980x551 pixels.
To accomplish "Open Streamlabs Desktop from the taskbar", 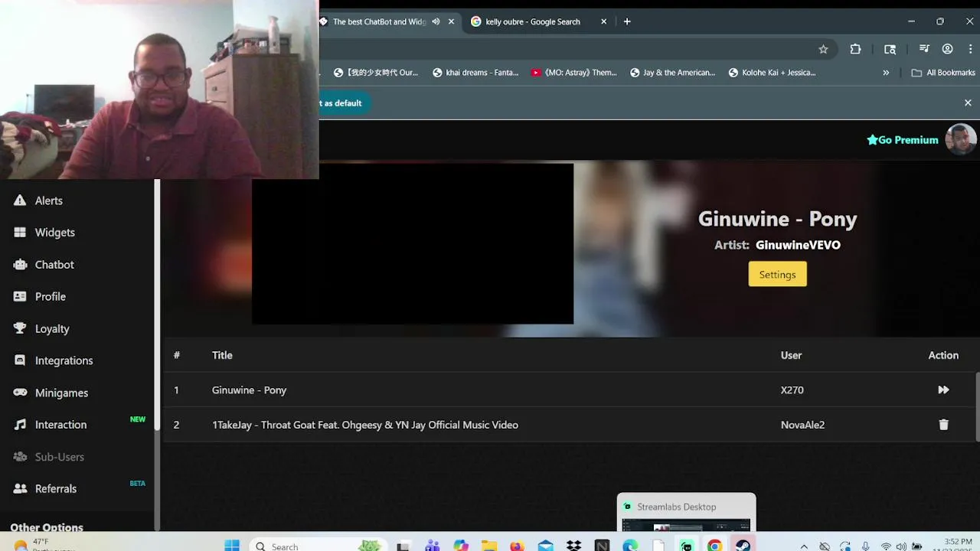I will [686, 546].
